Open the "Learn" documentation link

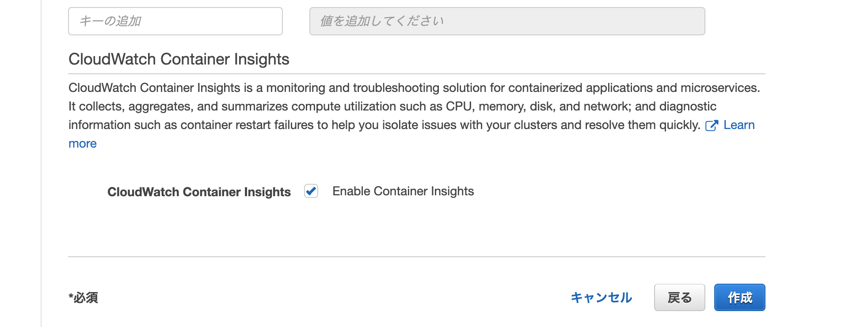point(739,125)
